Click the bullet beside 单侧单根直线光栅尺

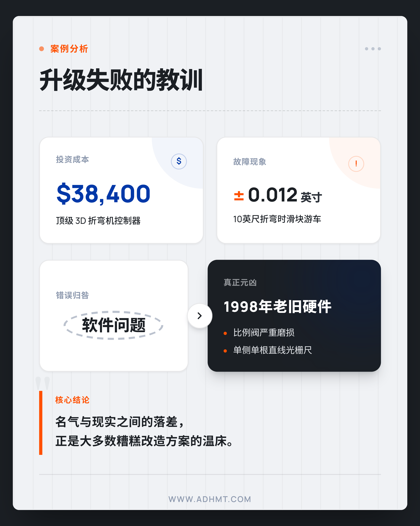[x=225, y=351]
